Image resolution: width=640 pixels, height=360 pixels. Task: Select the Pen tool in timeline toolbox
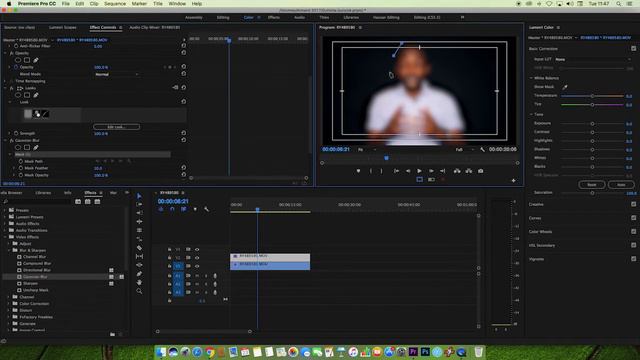click(139, 274)
